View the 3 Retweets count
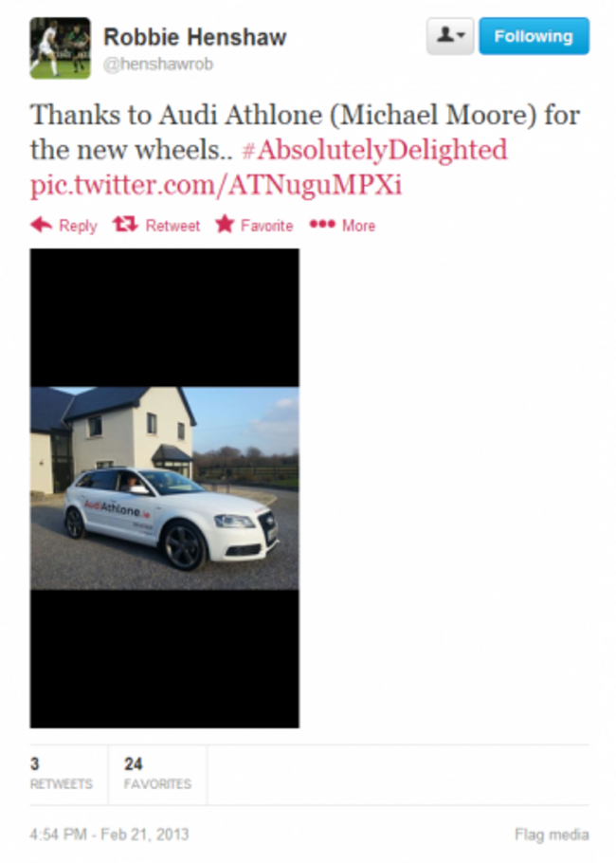Screen dimensions: 616x863 61,773
